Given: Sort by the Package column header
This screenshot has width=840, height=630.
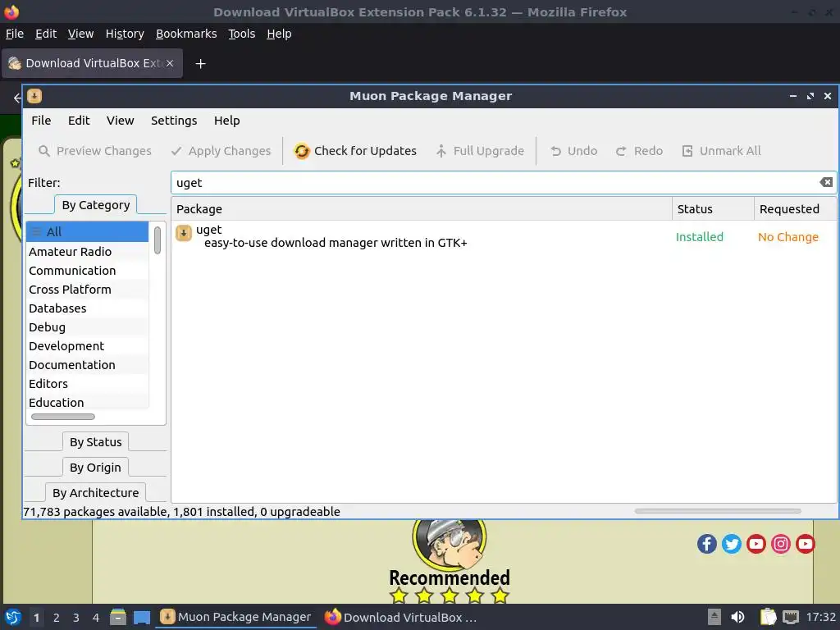Looking at the screenshot, I should [421, 208].
